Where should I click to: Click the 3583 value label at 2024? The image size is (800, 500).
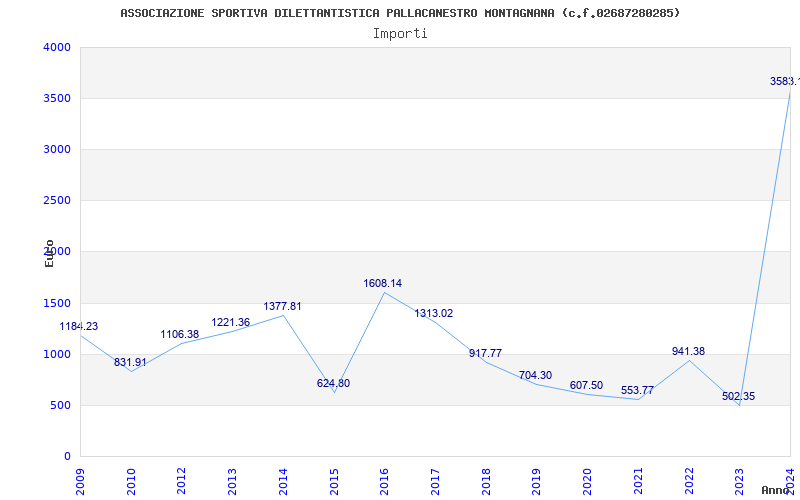pos(785,81)
